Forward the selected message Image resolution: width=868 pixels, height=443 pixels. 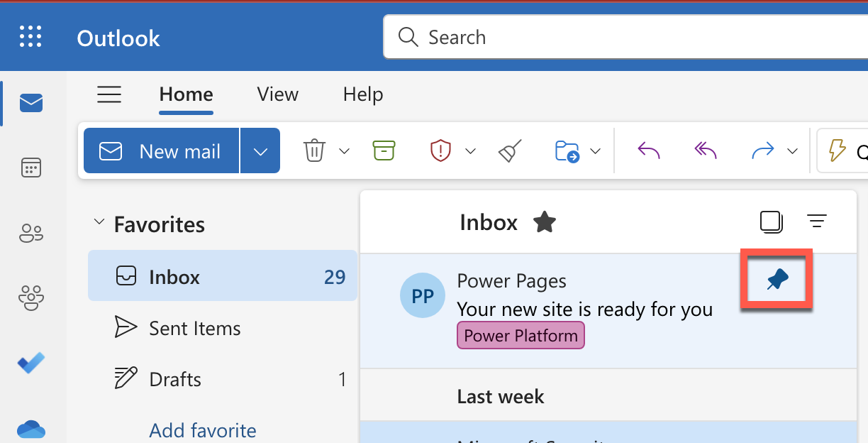coord(763,151)
